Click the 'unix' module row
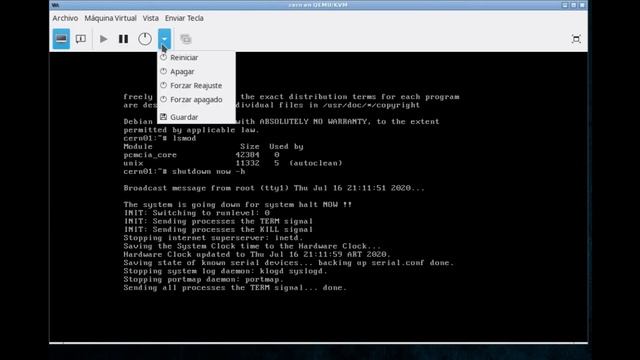This screenshot has height=360, width=640. [233, 163]
